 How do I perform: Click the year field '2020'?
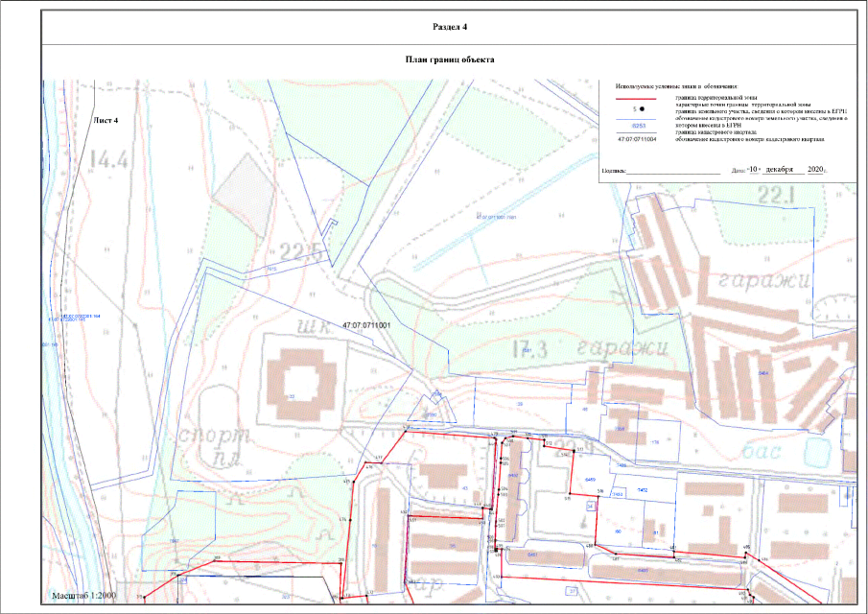point(817,169)
